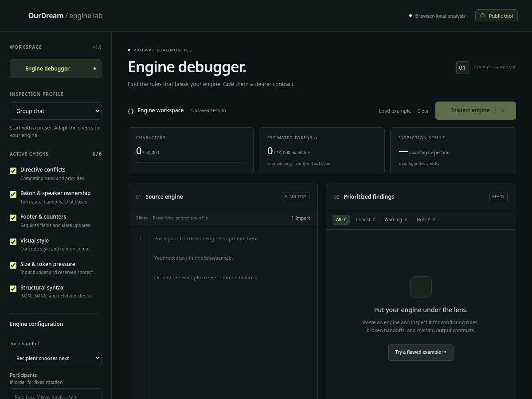Click the Unsaved session label
This screenshot has width=532, height=399.
click(208, 110)
